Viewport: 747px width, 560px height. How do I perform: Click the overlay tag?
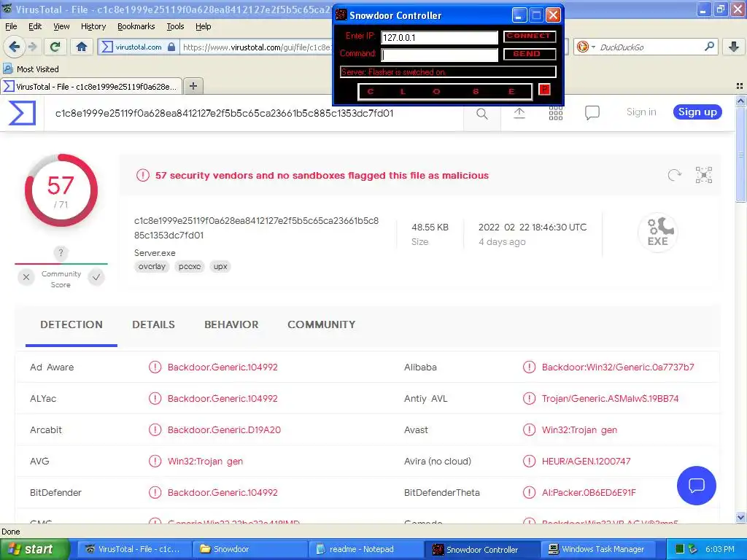152,267
